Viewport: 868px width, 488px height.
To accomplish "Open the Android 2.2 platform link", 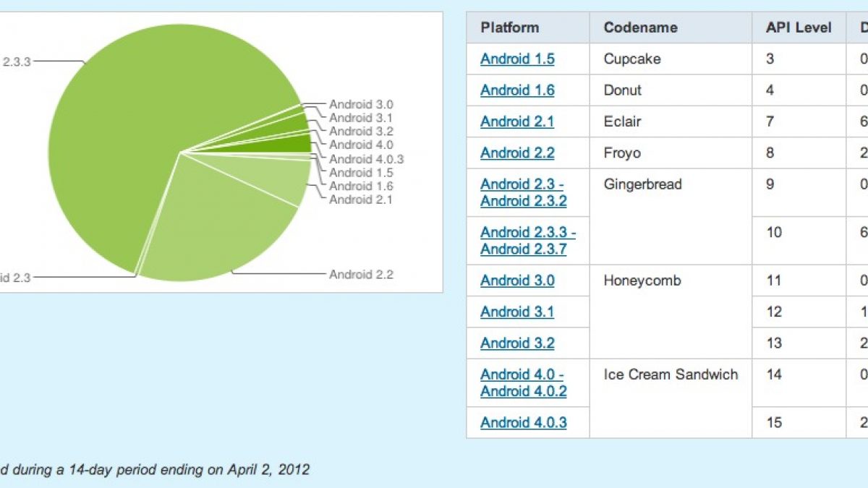I will (517, 153).
